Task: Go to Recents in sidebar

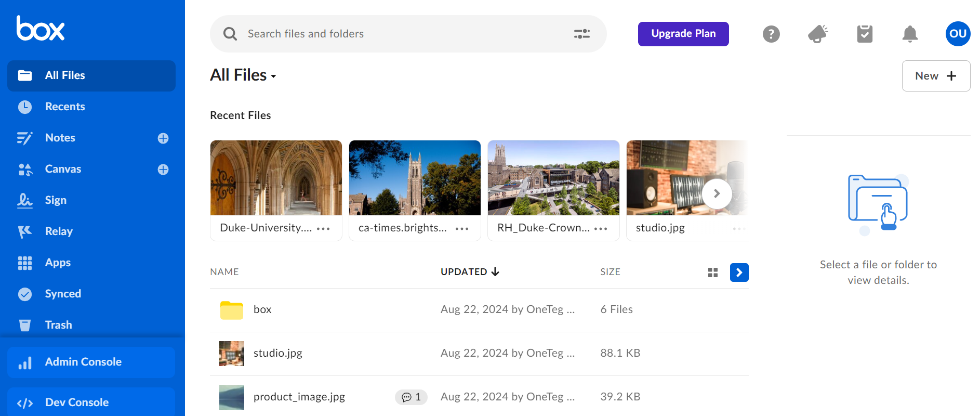Action: pyautogui.click(x=65, y=107)
